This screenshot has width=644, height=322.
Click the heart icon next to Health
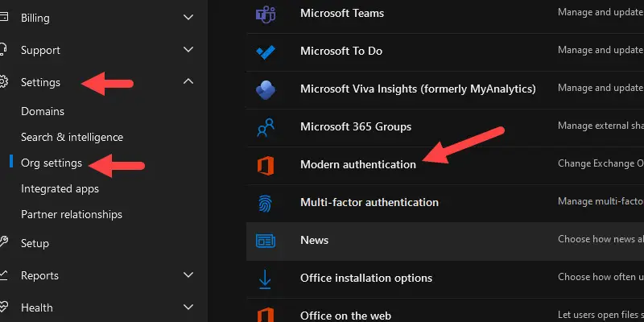3,307
